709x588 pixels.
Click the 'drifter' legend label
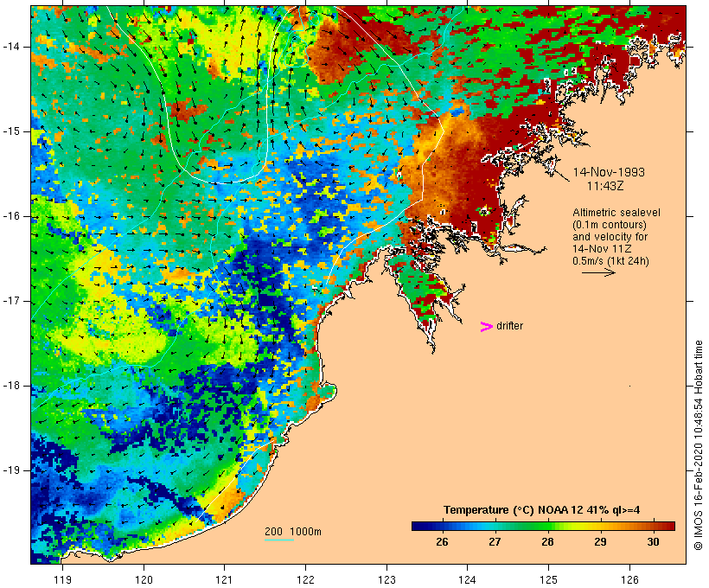point(509,326)
